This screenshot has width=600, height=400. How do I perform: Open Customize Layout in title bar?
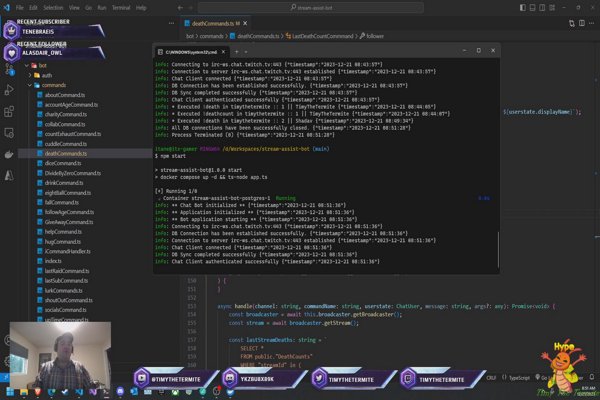pyautogui.click(x=552, y=8)
